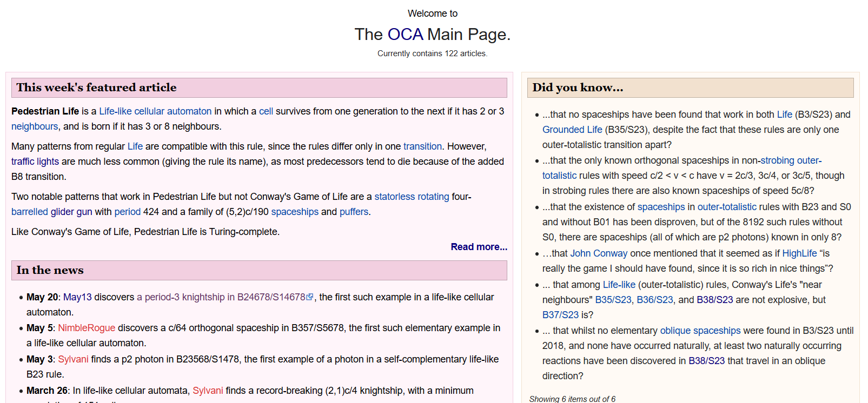Open the B35/S23 rule link
Viewport: 868px width, 403px height.
[613, 300]
